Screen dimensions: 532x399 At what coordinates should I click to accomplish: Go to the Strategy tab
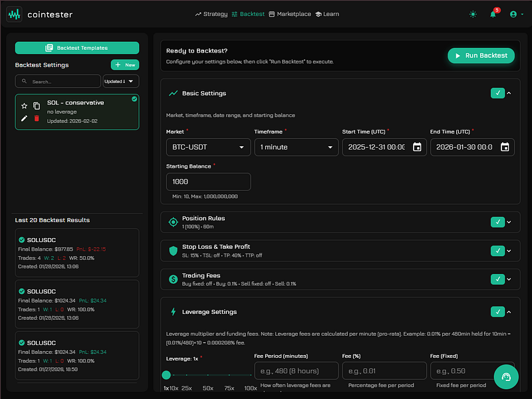coord(211,14)
